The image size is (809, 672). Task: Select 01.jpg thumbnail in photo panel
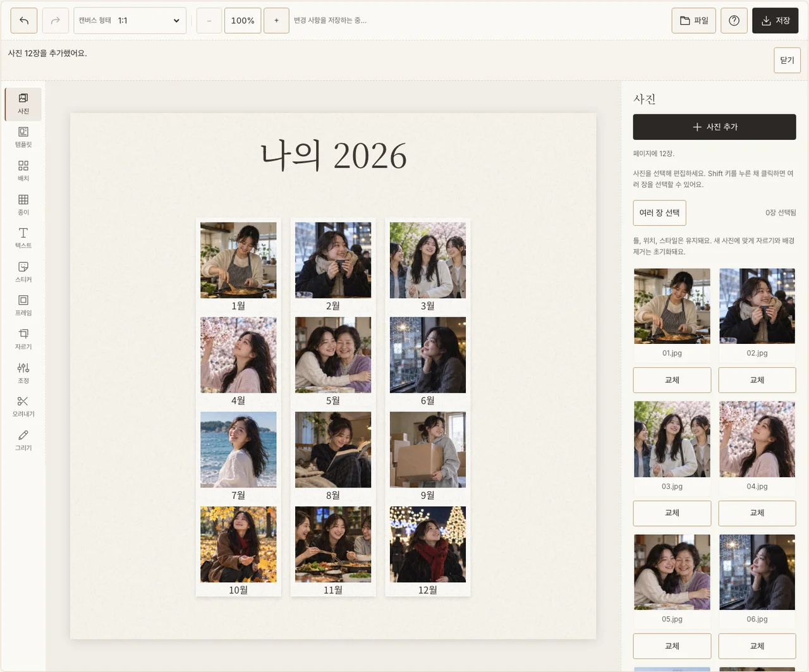672,306
